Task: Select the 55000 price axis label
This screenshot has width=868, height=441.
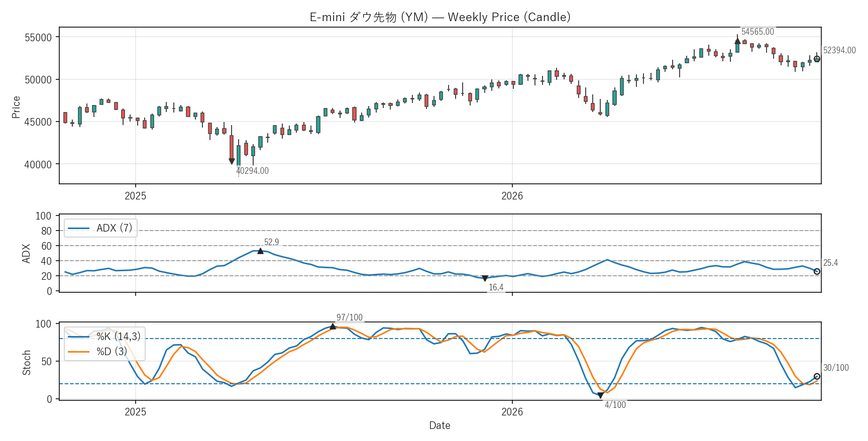Action: point(38,38)
